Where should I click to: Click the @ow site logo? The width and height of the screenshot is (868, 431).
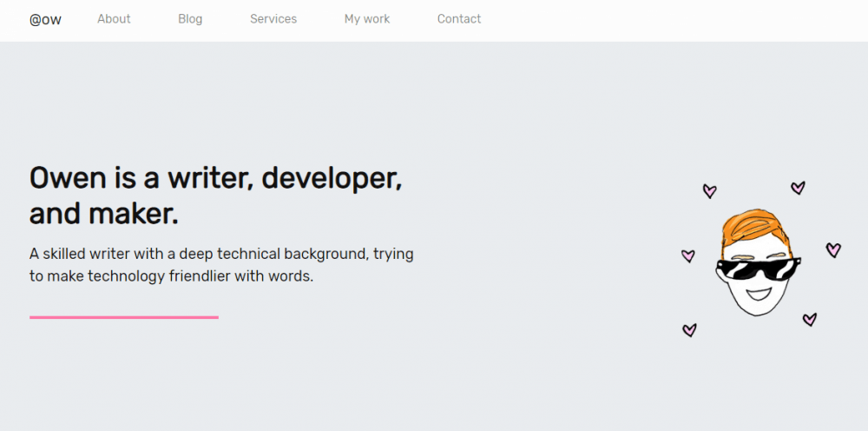click(45, 19)
